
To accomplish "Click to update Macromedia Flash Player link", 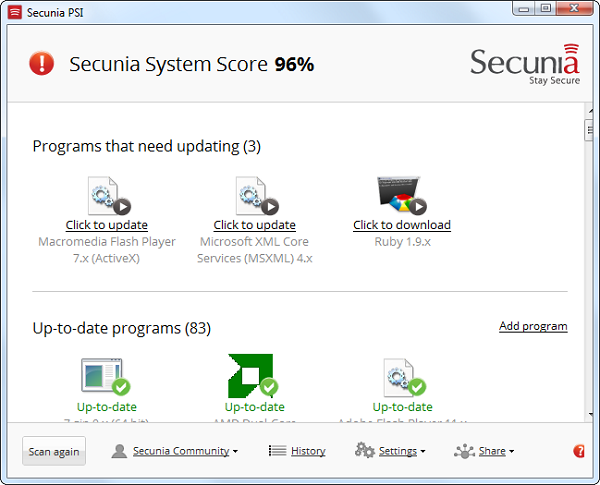I will pos(107,225).
